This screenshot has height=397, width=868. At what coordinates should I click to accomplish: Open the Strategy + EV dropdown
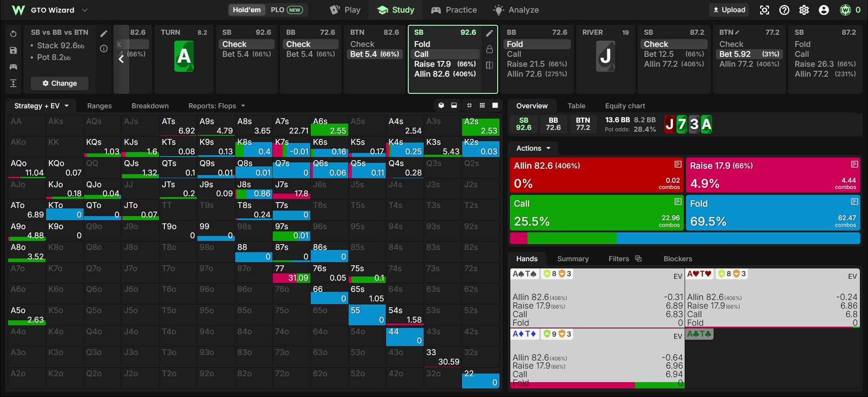click(42, 106)
